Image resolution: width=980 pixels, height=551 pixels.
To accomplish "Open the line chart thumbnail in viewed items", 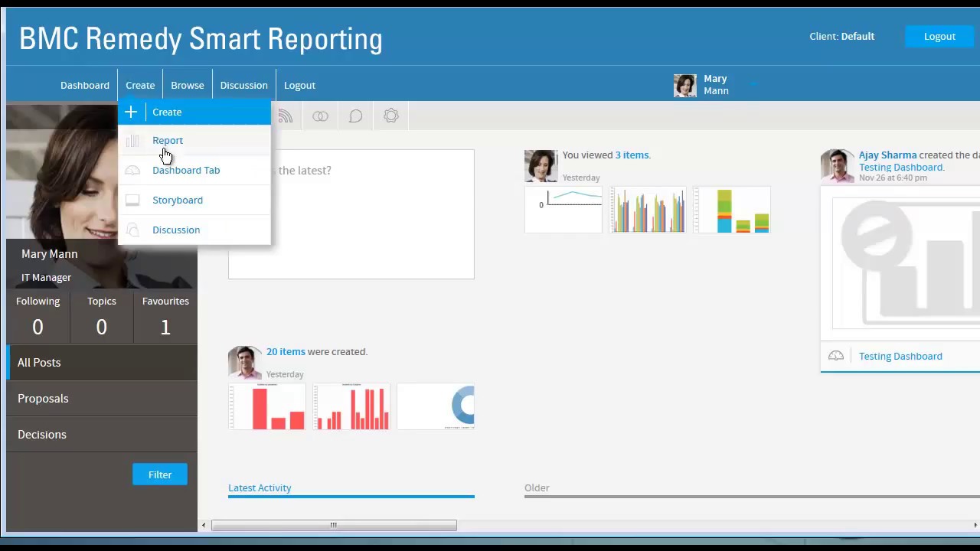I will pyautogui.click(x=563, y=210).
